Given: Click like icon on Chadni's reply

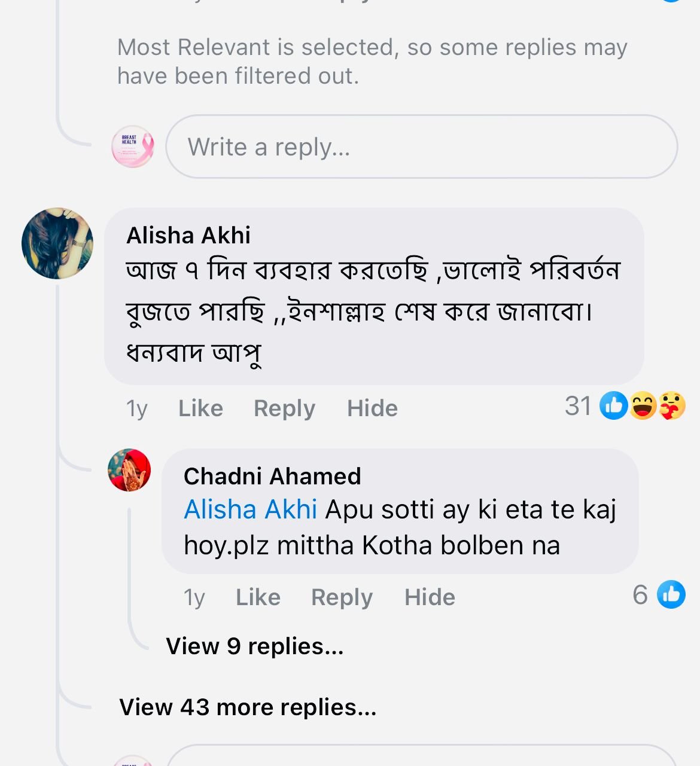Looking at the screenshot, I should tap(671, 594).
